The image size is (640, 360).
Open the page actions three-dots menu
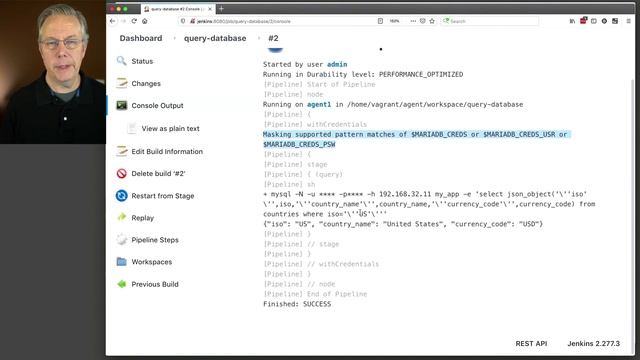pyautogui.click(x=413, y=21)
